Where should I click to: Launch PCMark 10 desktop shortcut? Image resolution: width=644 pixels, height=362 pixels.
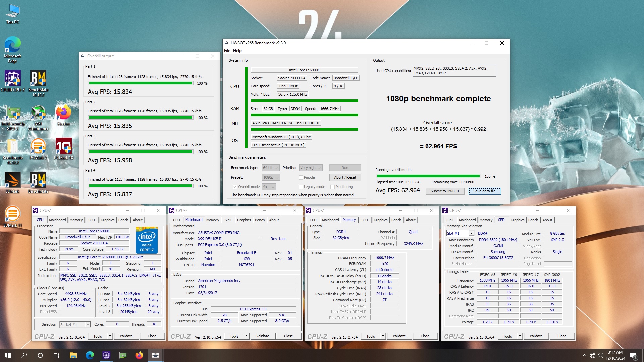pyautogui.click(x=64, y=149)
